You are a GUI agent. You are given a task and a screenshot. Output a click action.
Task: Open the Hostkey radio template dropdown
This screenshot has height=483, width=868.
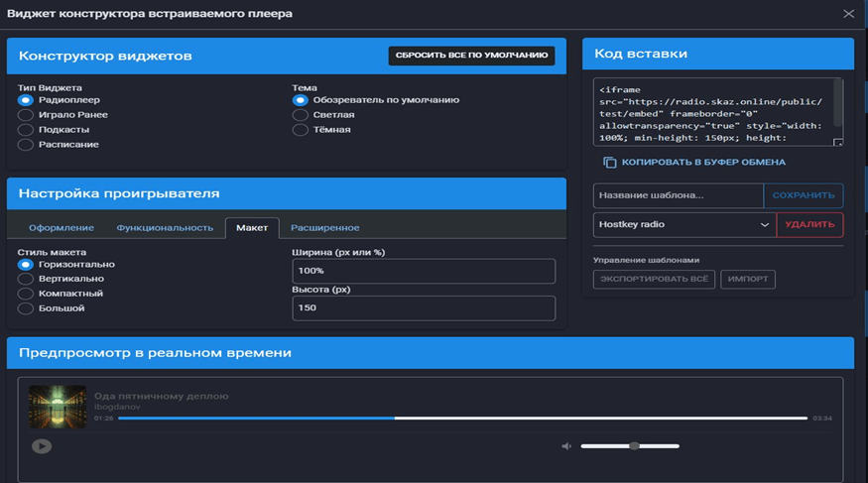[683, 225]
